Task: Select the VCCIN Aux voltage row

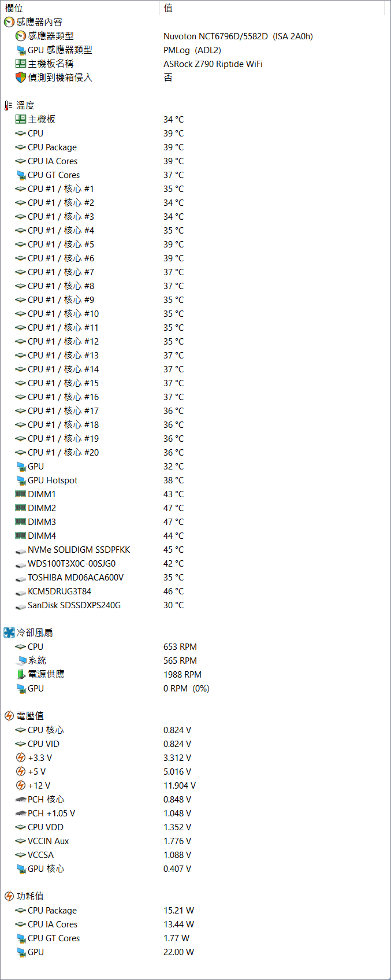Action: click(x=48, y=841)
